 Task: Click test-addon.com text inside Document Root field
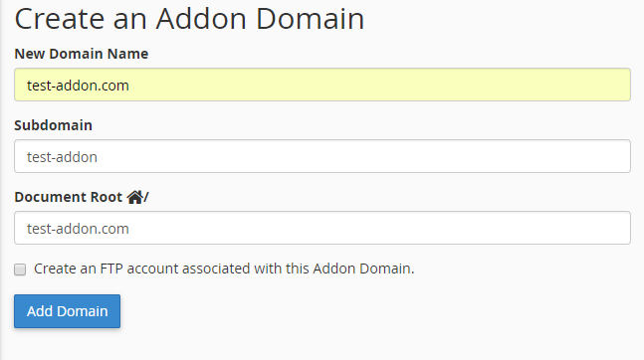pos(78,229)
